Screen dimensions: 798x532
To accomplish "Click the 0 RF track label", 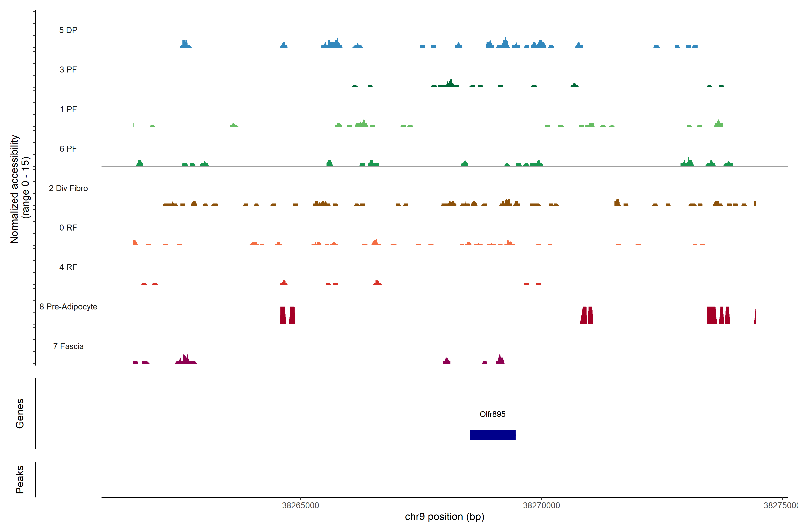I will 68,228.
